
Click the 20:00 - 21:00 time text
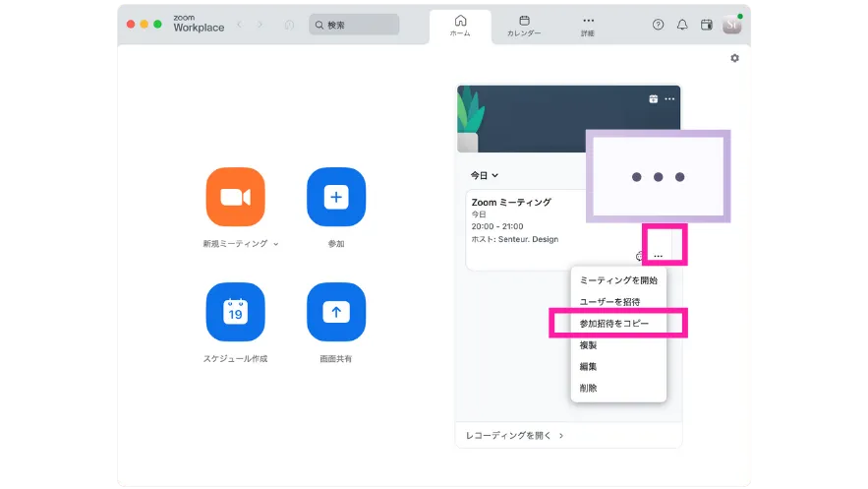click(497, 226)
